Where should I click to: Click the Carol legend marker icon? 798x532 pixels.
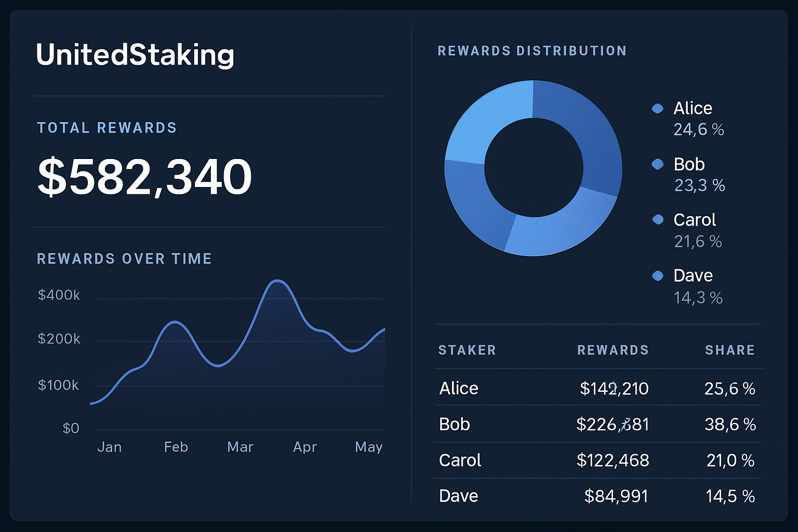click(x=658, y=219)
